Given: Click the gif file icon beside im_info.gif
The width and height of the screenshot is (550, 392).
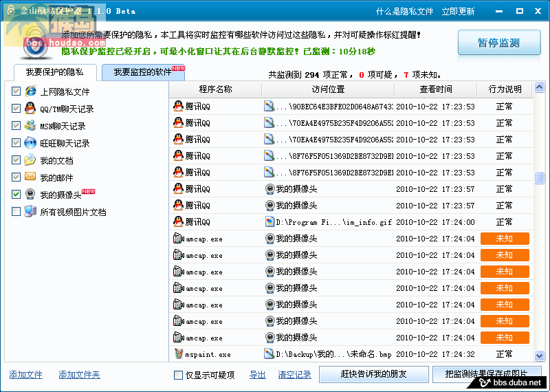Looking at the screenshot, I should pyautogui.click(x=269, y=221).
